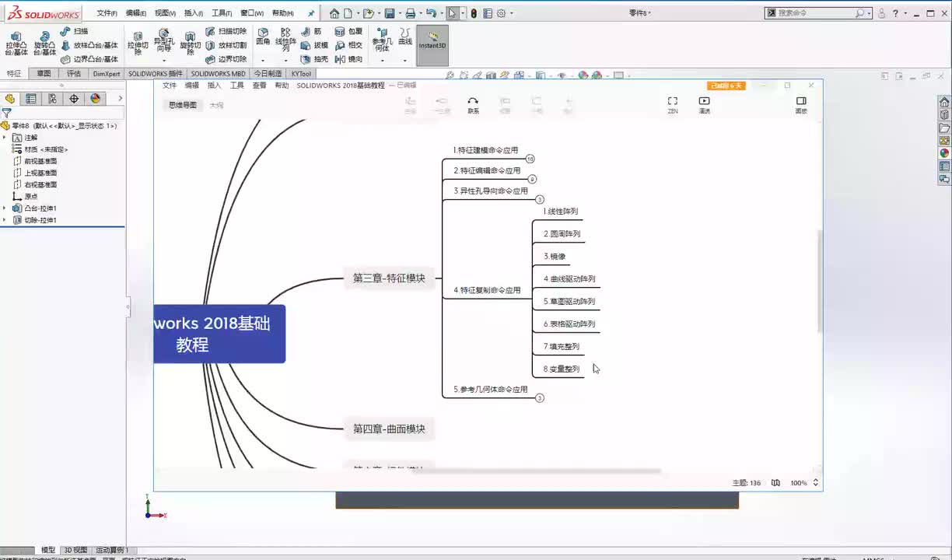The image size is (952, 560).
Task: Select the 旋转切除 revolved cut tool
Action: tap(191, 44)
